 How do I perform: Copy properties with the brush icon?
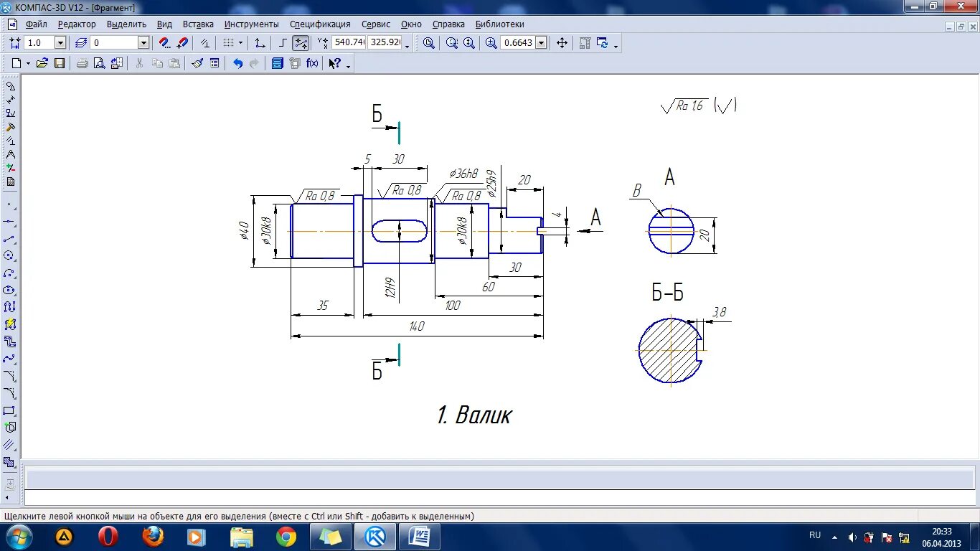197,63
